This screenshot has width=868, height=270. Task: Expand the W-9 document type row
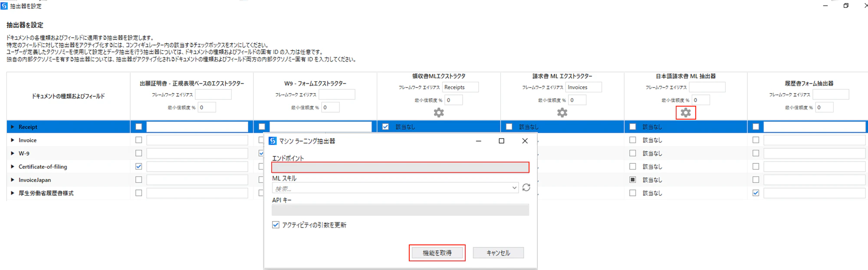pos(12,153)
